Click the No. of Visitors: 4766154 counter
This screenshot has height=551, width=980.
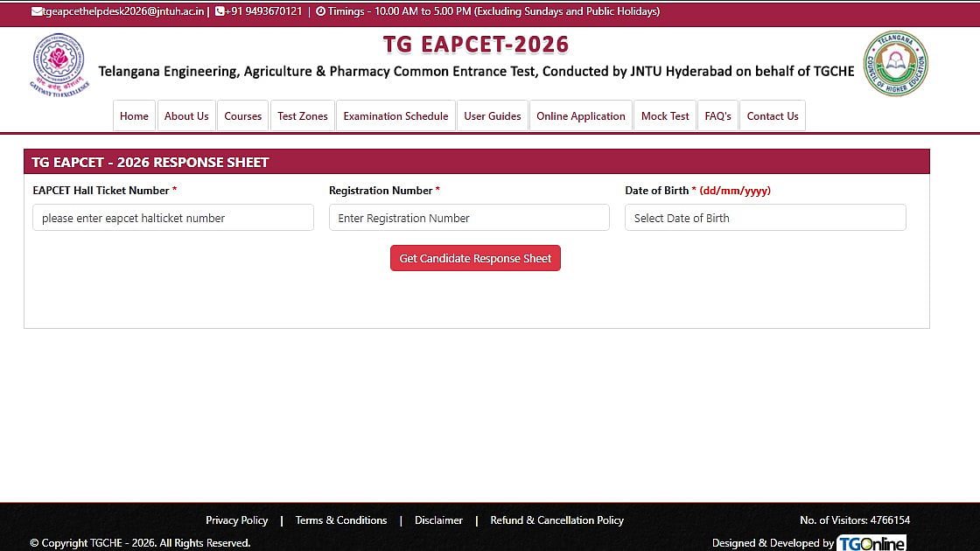(855, 520)
